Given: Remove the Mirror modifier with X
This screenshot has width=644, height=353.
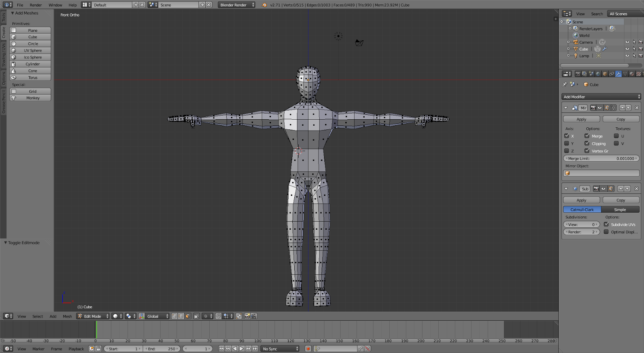Looking at the screenshot, I should tap(637, 108).
